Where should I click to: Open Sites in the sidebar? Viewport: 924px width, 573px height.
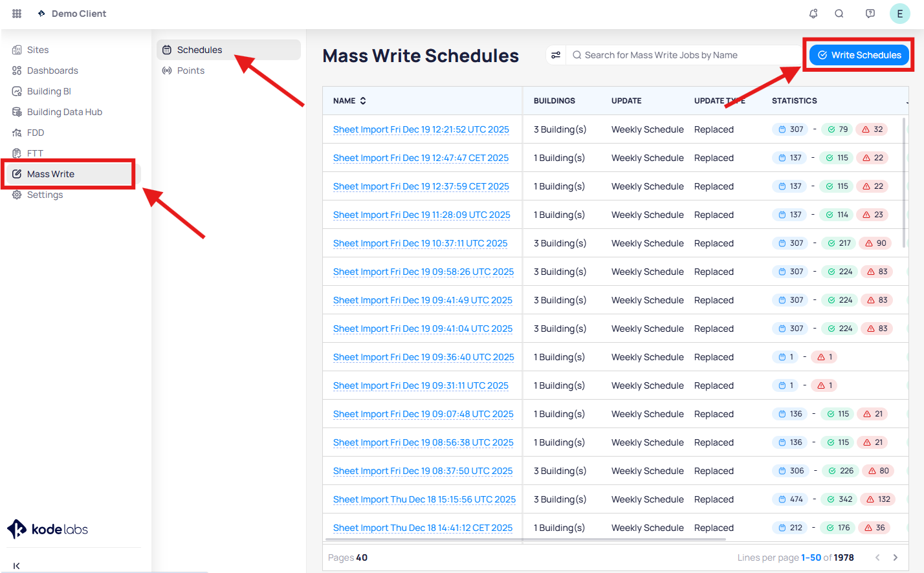[x=38, y=50]
